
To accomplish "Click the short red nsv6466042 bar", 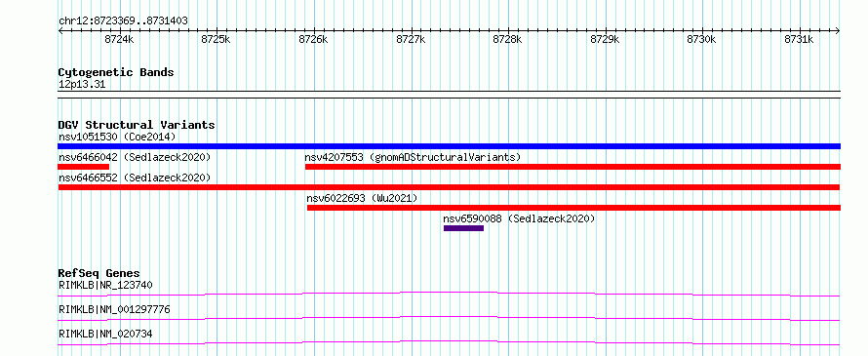I will click(84, 167).
